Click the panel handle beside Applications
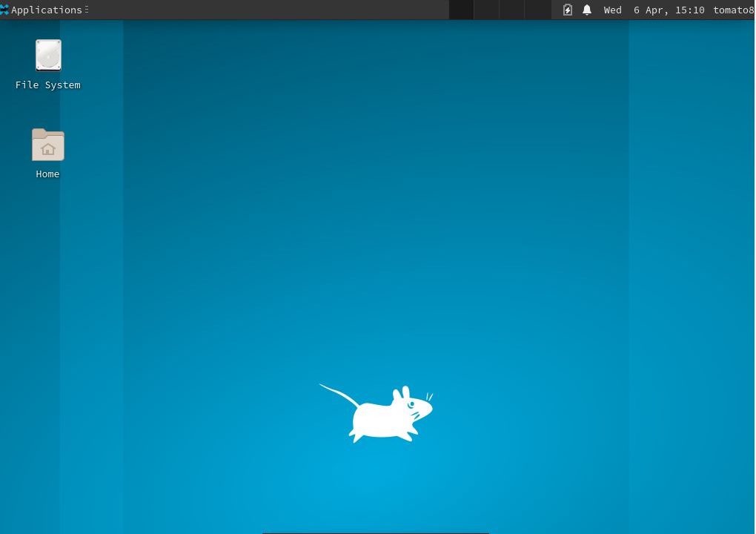This screenshot has height=534, width=756. click(87, 10)
